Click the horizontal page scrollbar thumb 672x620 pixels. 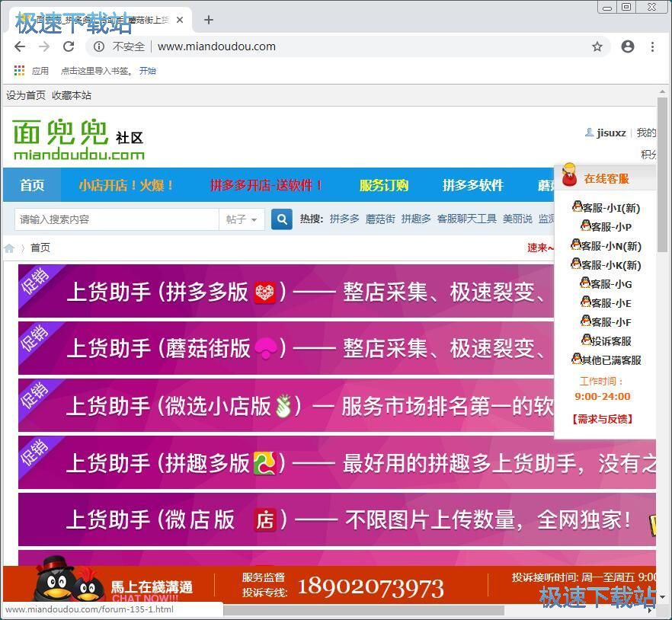pyautogui.click(x=363, y=609)
